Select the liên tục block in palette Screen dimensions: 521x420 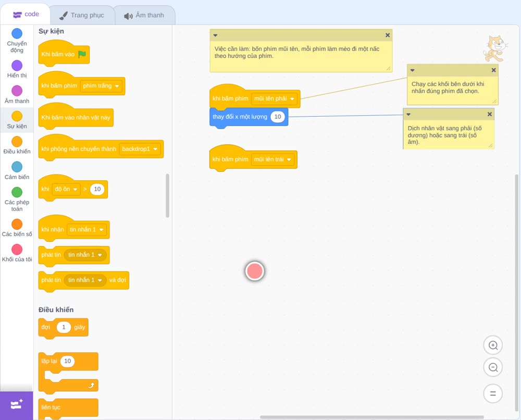pyautogui.click(x=68, y=408)
